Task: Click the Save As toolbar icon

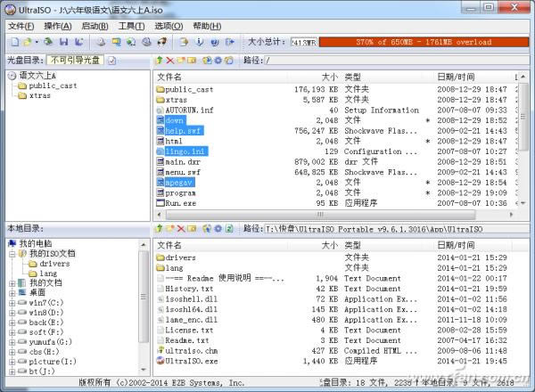Action: (x=79, y=42)
